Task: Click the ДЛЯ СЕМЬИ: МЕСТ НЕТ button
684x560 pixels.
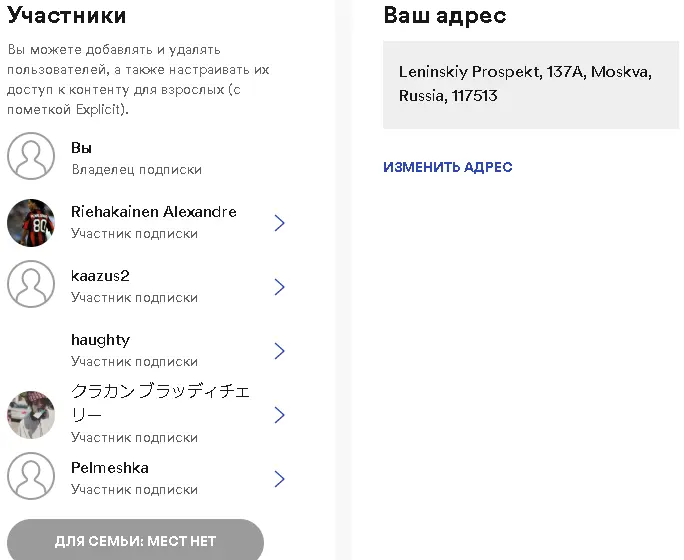Action: 135,541
